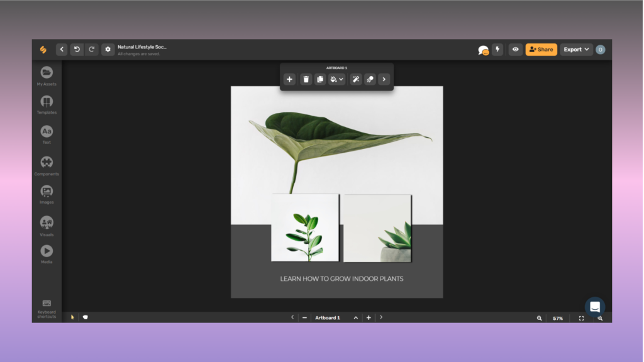The height and width of the screenshot is (362, 644).
Task: Toggle the quick actions lightning icon
Action: [497, 49]
